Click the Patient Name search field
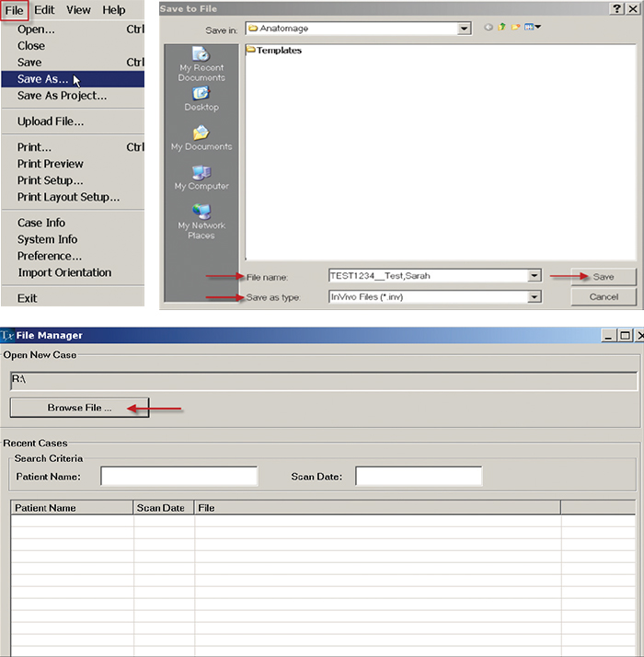 click(x=178, y=477)
